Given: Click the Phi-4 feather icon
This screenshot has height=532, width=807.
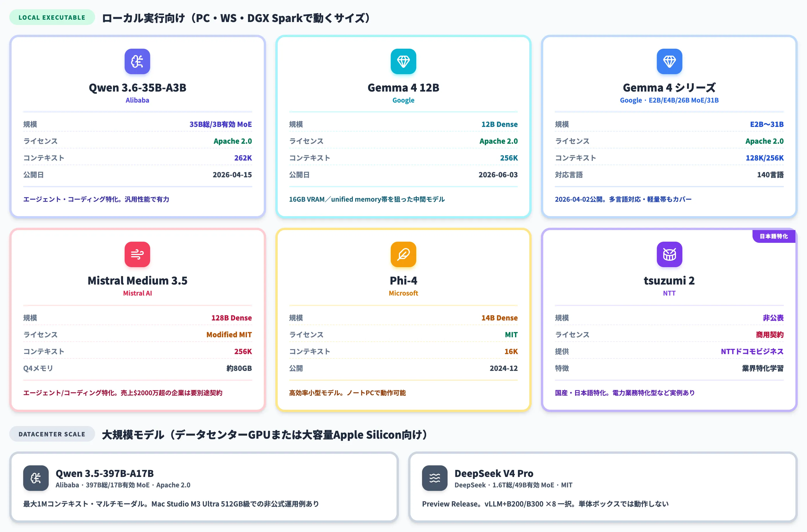Looking at the screenshot, I should (x=403, y=254).
